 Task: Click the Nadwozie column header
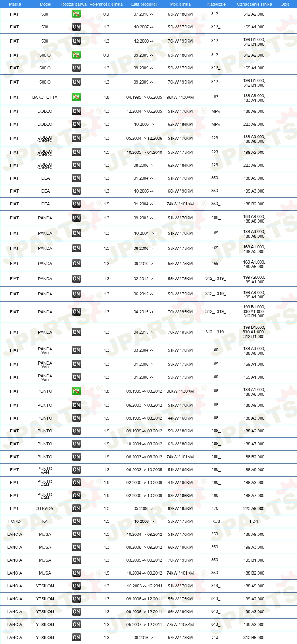216,4
